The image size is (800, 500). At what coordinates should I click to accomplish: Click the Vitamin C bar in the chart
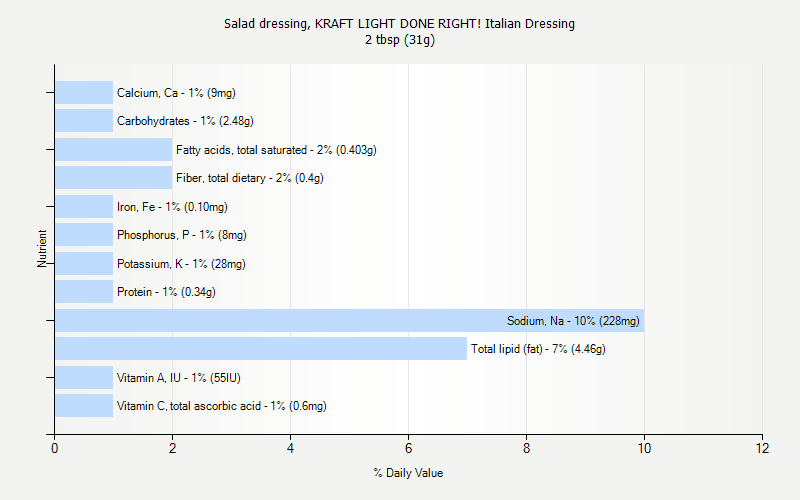coord(84,406)
